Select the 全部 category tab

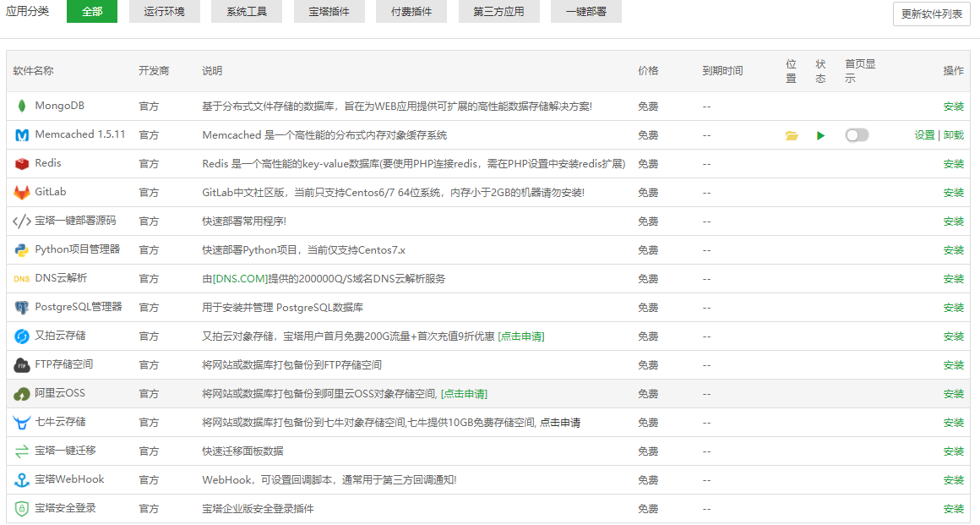[92, 11]
